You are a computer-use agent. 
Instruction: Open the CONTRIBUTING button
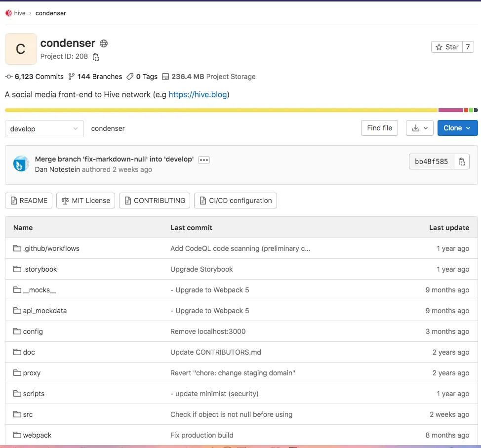click(155, 201)
